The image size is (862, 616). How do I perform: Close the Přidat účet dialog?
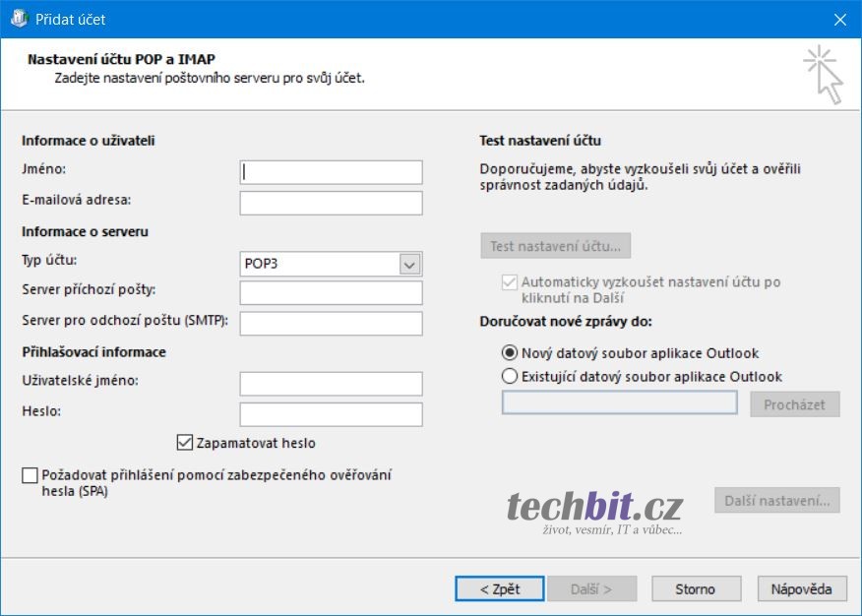click(839, 19)
